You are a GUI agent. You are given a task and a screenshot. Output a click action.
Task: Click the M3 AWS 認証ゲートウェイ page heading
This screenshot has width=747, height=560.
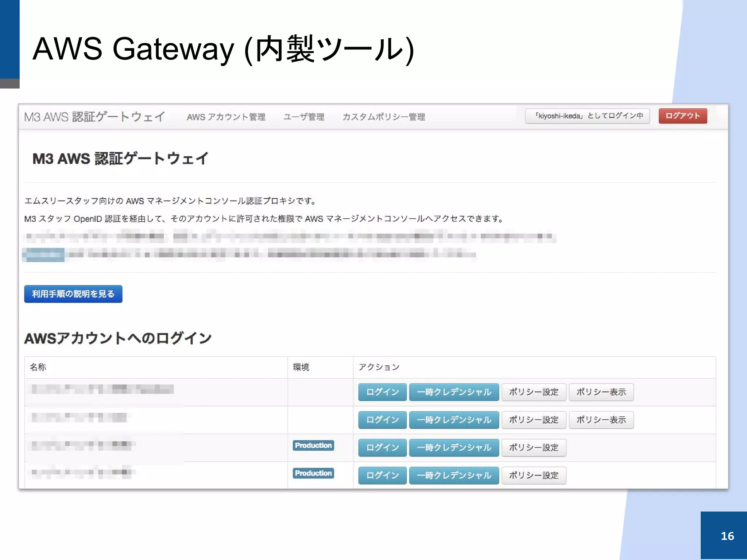pos(120,159)
